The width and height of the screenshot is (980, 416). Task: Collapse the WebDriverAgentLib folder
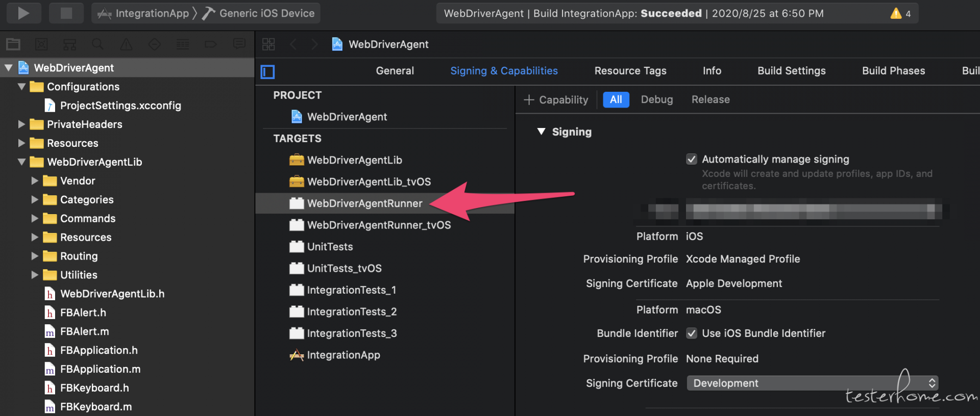tap(21, 162)
